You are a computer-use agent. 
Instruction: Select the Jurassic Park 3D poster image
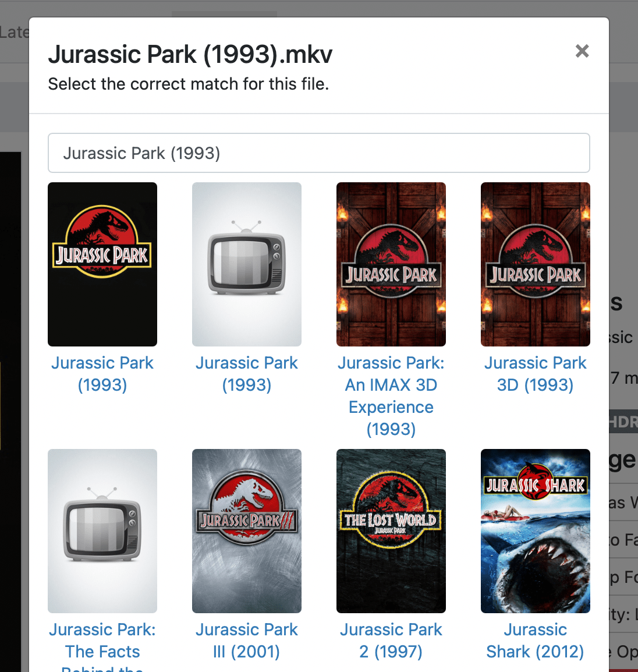coord(536,264)
